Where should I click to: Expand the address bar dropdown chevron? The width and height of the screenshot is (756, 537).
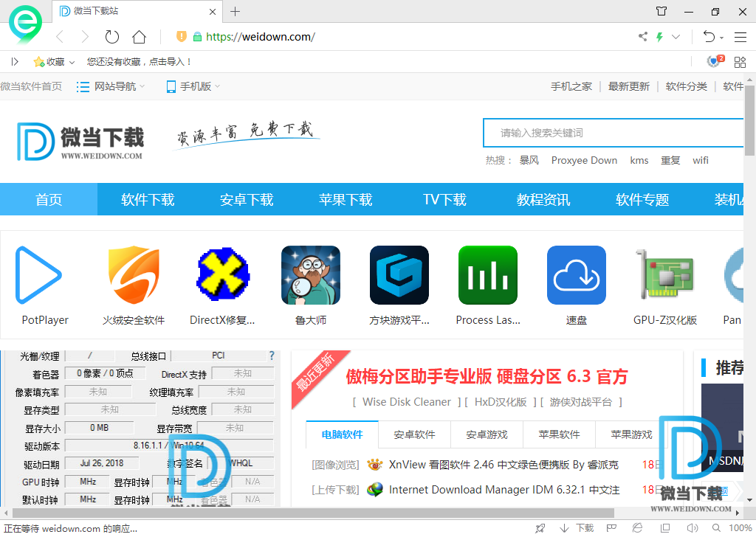coord(676,37)
